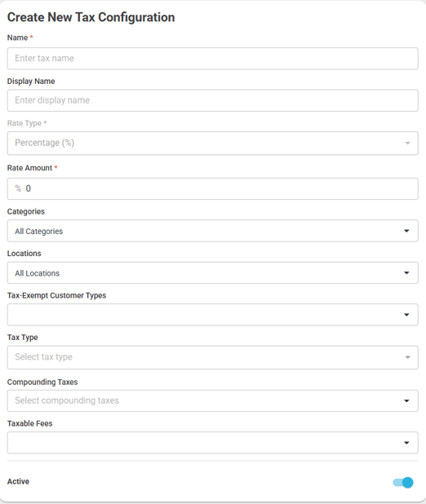
Task: Click the percent symbol in Rate Amount
Action: 18,188
